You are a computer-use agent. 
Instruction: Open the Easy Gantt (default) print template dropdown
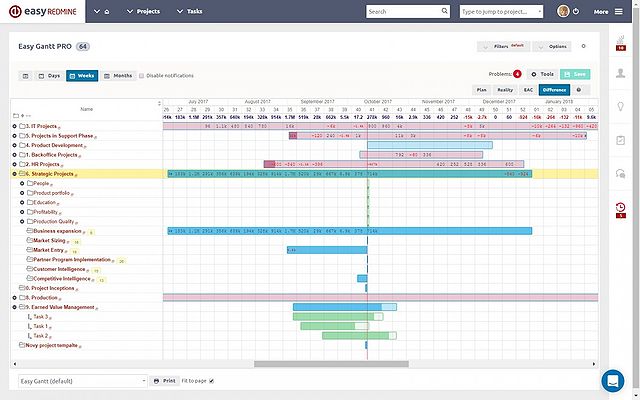coord(82,381)
